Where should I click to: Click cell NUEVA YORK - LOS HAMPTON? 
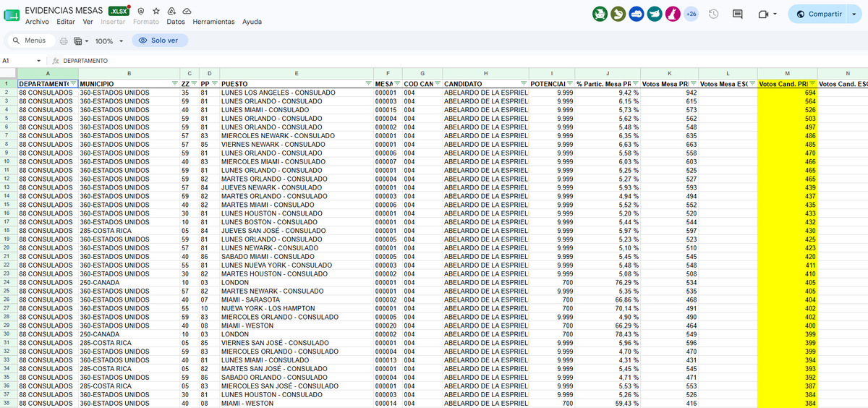pyautogui.click(x=297, y=308)
